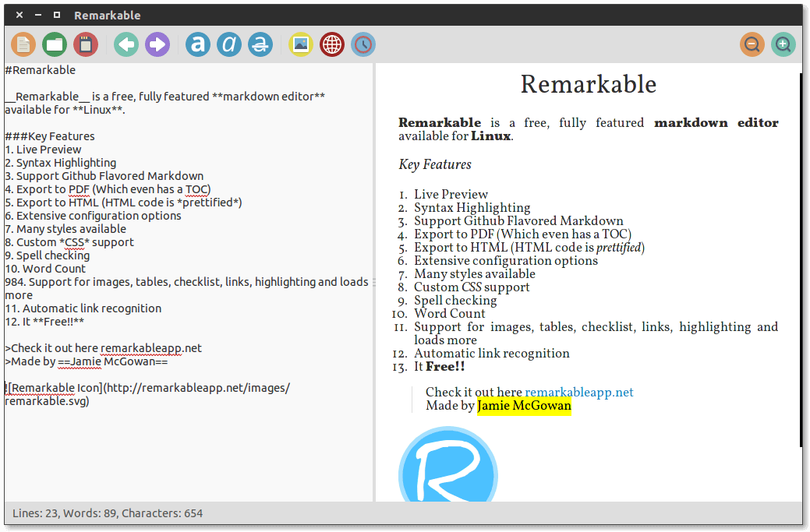The image size is (810, 532).
Task: Click the Remarkable logo image in preview
Action: [447, 465]
